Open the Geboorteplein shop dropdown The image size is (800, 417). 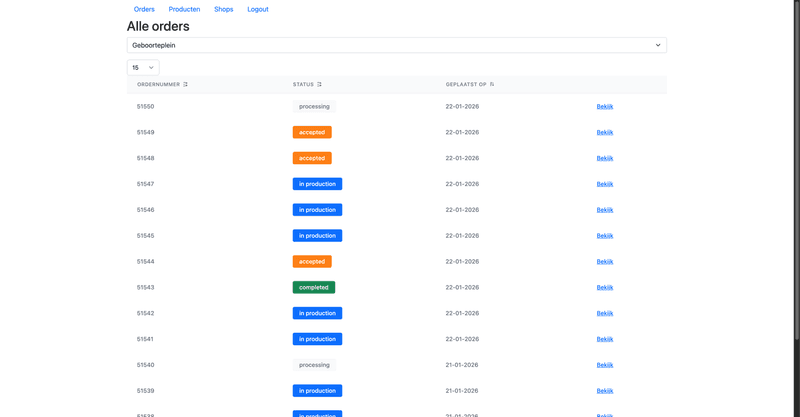[x=396, y=45]
